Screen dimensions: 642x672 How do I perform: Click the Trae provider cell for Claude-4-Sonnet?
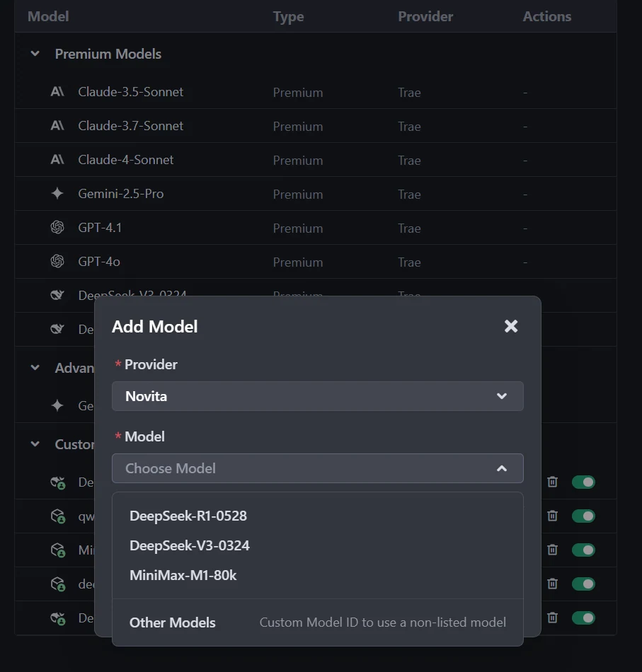point(409,161)
